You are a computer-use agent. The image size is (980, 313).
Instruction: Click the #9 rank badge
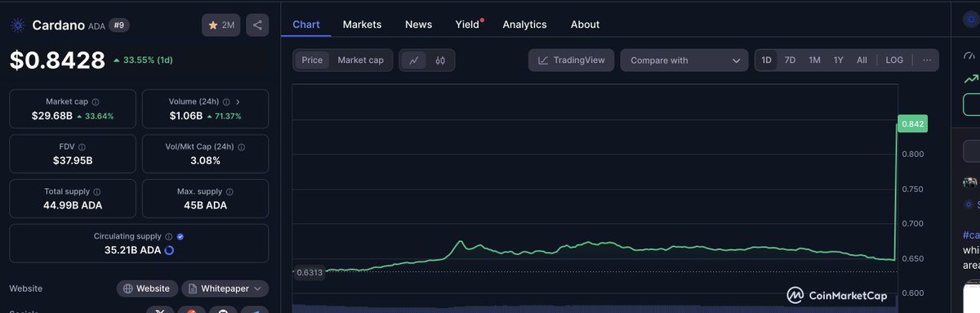[118, 25]
